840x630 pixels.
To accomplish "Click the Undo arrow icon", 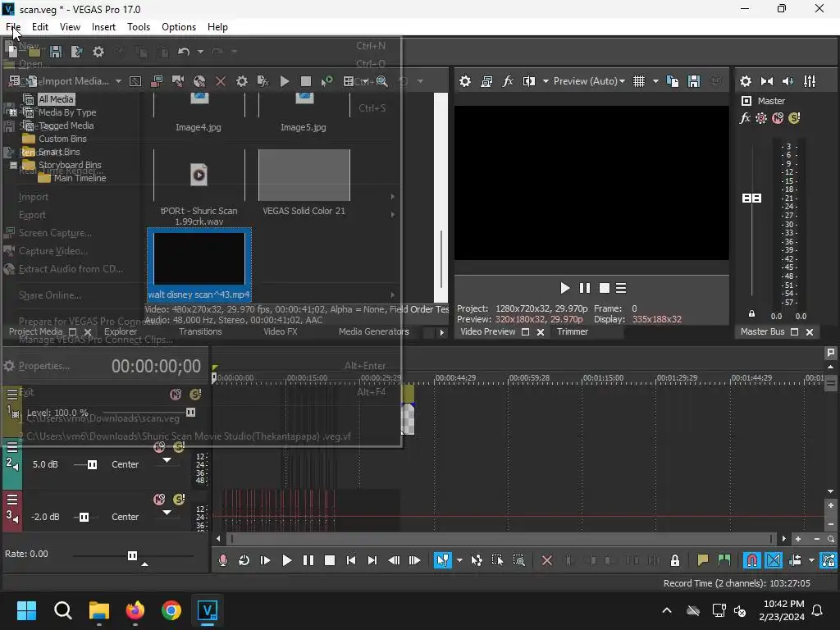I will click(x=184, y=52).
